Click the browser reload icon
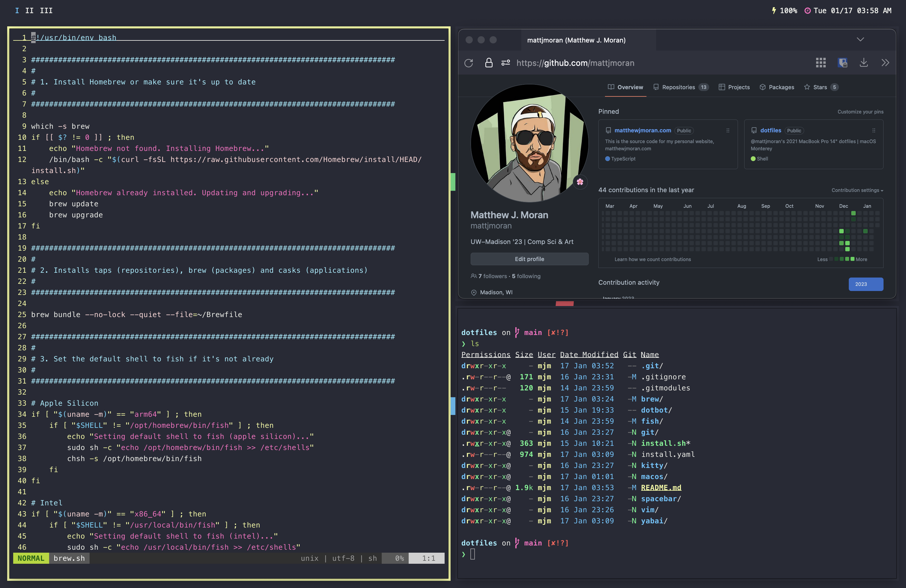The height and width of the screenshot is (588, 906). coord(469,63)
